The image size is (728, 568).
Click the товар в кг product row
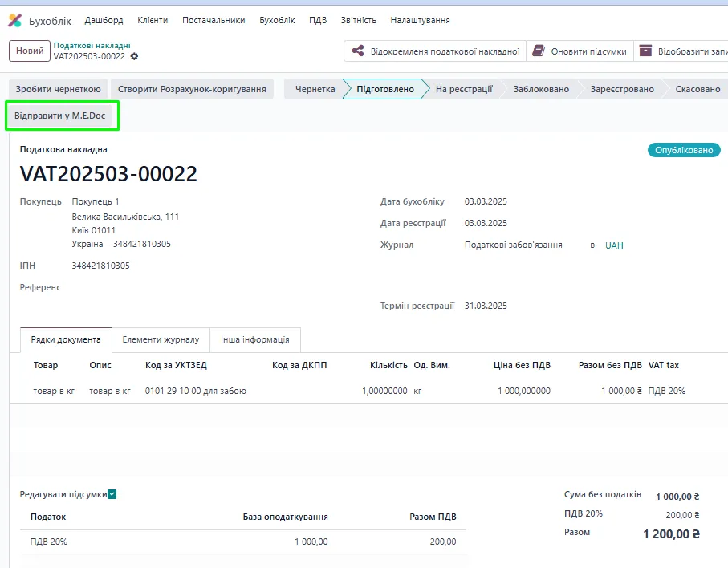[54, 391]
